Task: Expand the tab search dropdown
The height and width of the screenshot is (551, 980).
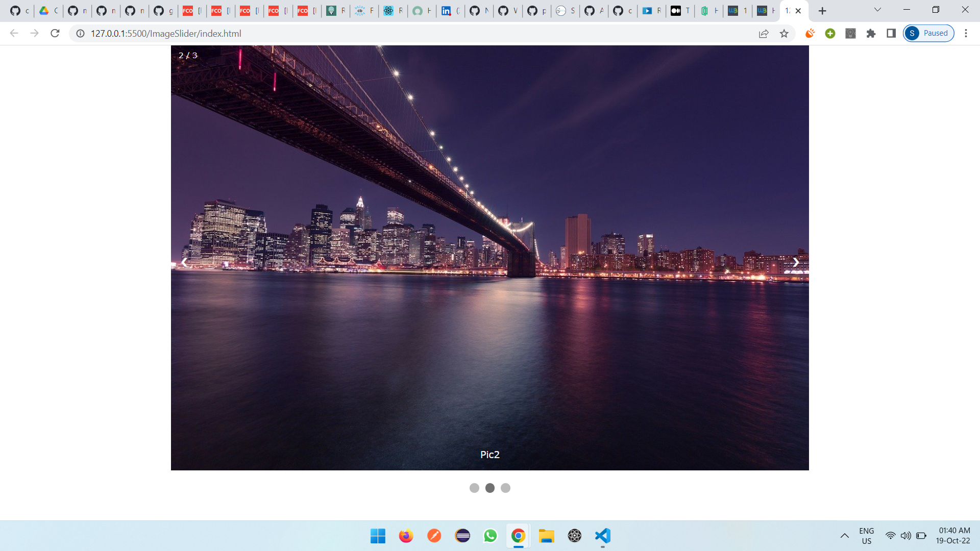Action: click(877, 10)
